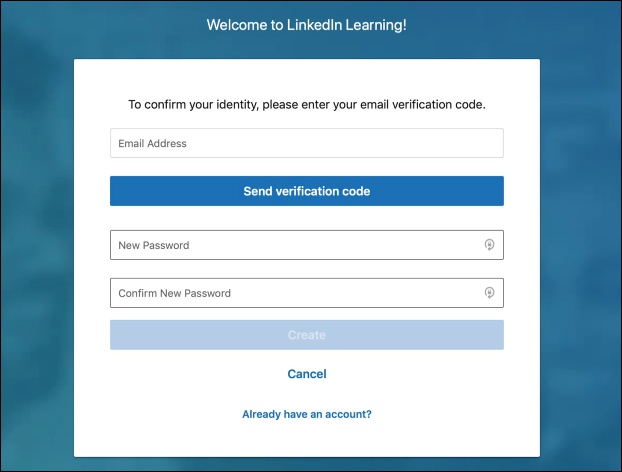Click the confirm your identity instruction text
This screenshot has width=622, height=472.
tap(307, 105)
